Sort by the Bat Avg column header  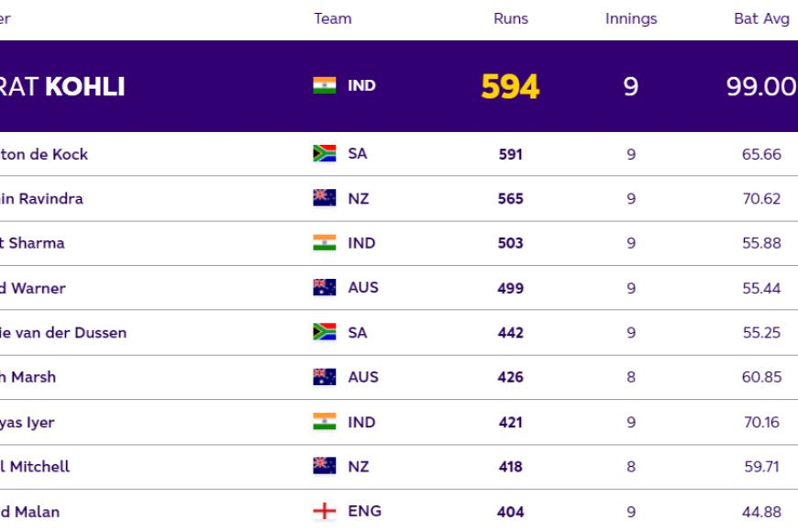click(x=761, y=18)
